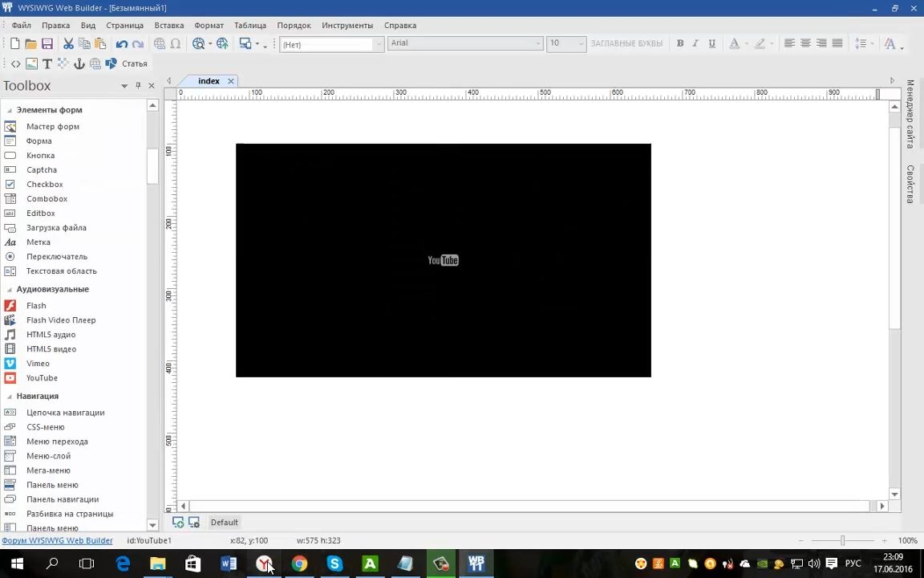Adjust the zoom slider in status bar

click(x=842, y=540)
